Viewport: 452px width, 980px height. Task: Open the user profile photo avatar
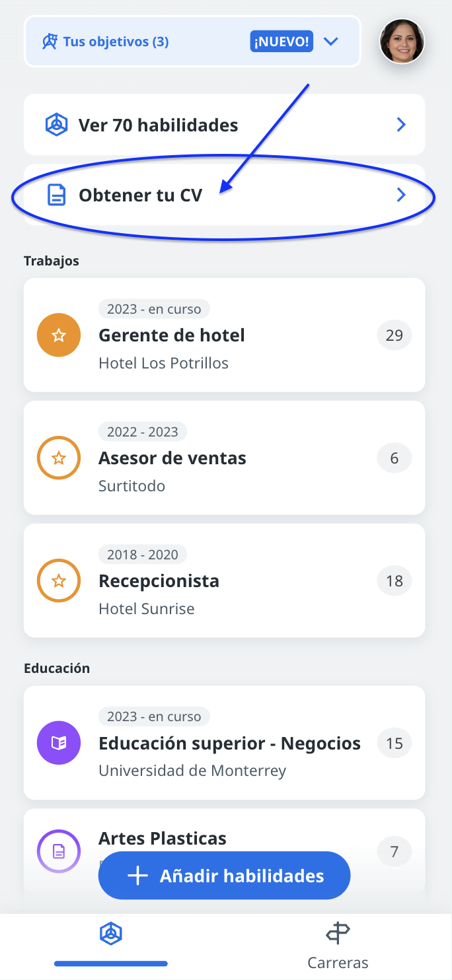pos(402,41)
